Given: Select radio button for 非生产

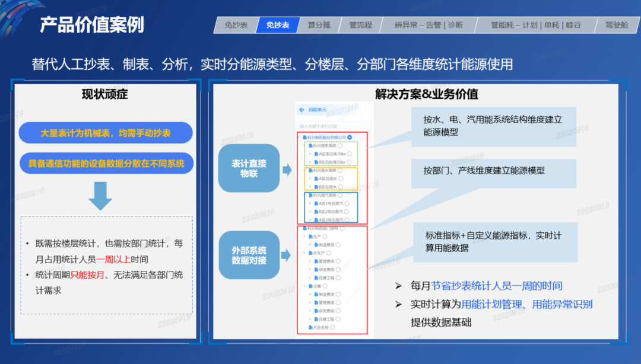Looking at the screenshot, I should click(x=329, y=253).
